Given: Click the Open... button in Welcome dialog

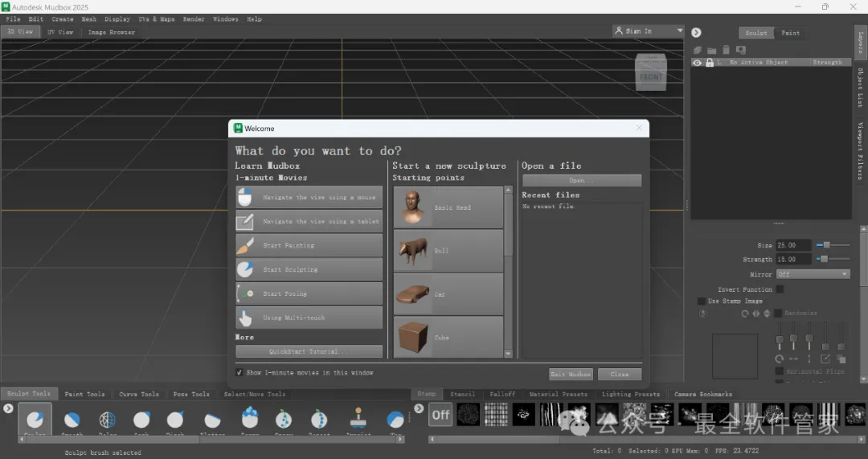Looking at the screenshot, I should point(582,181).
